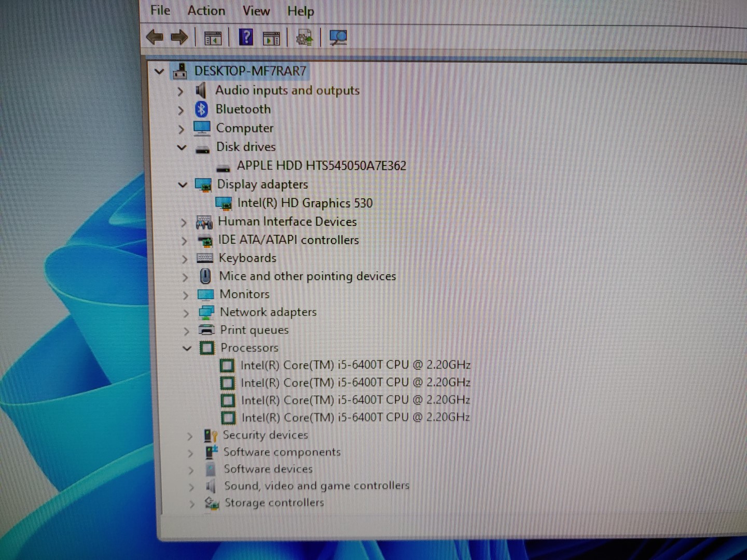The width and height of the screenshot is (747, 560).
Task: Open the Help menu
Action: coord(301,11)
